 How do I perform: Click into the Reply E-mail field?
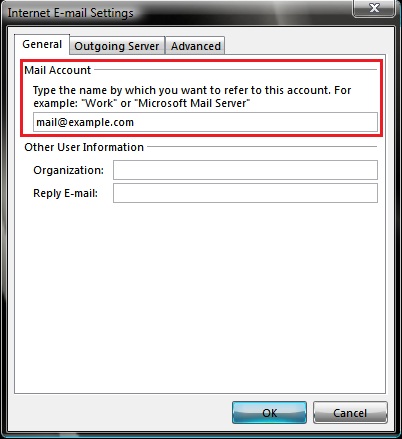pos(245,193)
